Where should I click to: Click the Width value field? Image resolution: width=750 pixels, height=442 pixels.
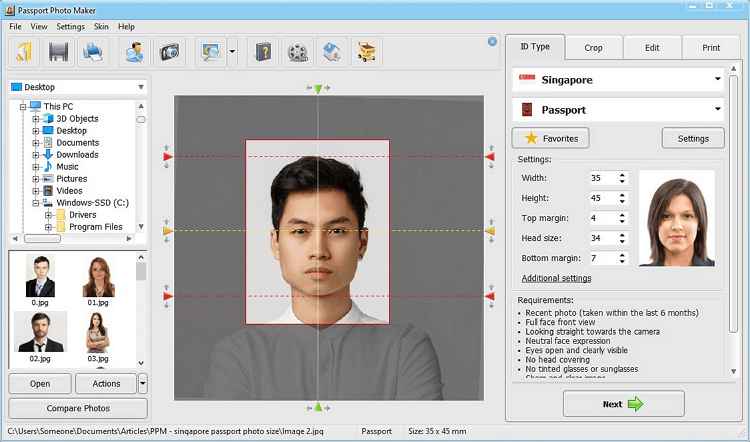(604, 178)
